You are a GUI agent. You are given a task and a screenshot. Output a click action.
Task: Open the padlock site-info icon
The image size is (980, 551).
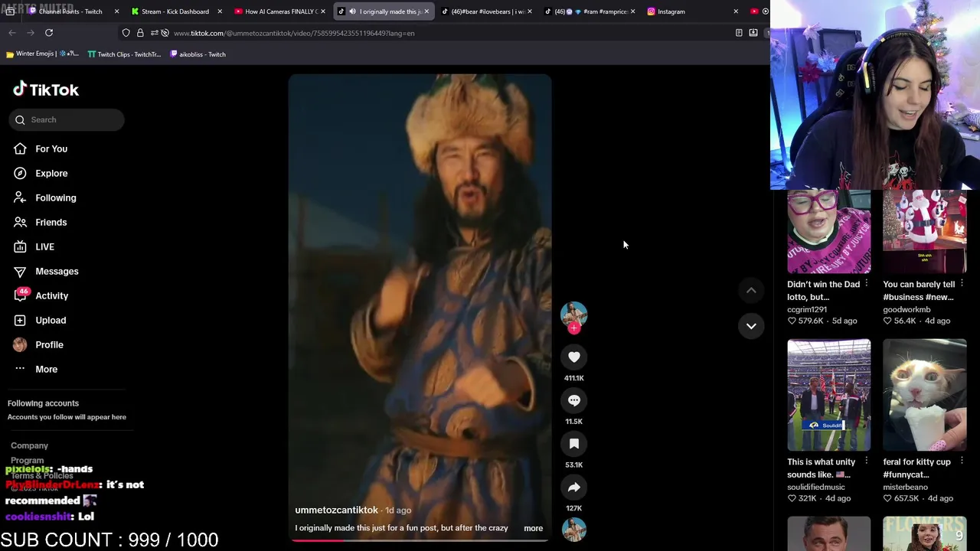coord(140,33)
